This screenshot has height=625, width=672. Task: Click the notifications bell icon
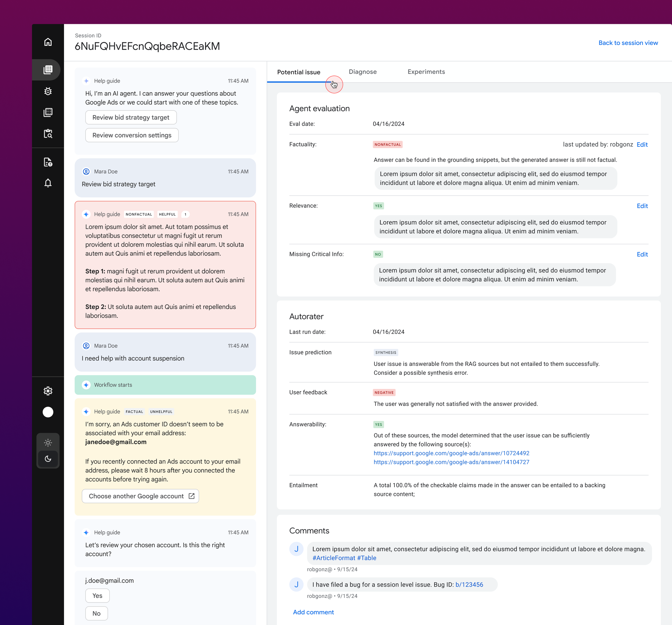tap(48, 183)
